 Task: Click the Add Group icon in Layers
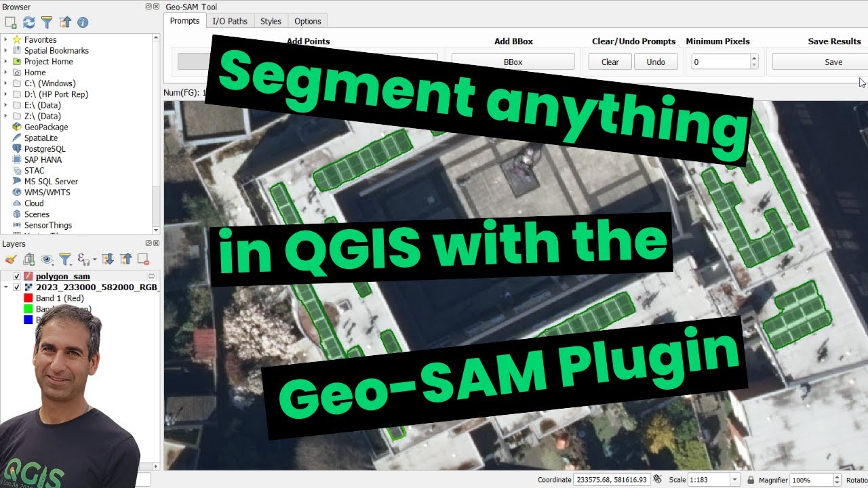(x=28, y=259)
